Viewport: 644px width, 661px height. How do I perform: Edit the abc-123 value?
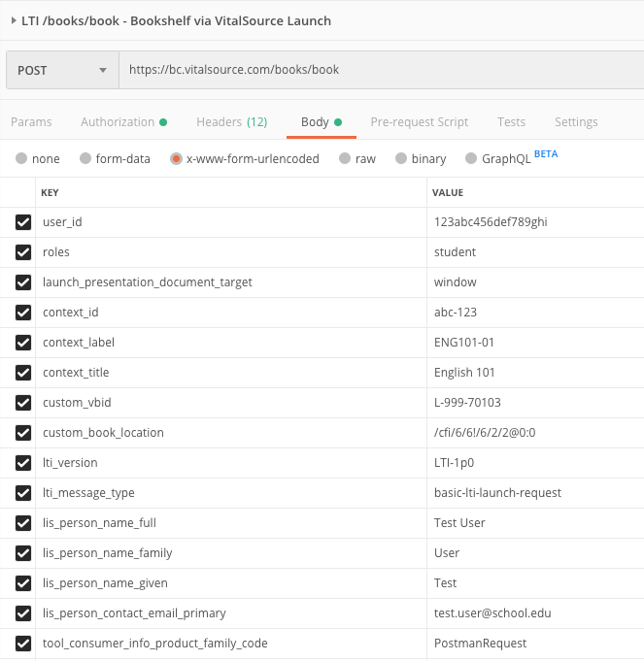tap(535, 313)
